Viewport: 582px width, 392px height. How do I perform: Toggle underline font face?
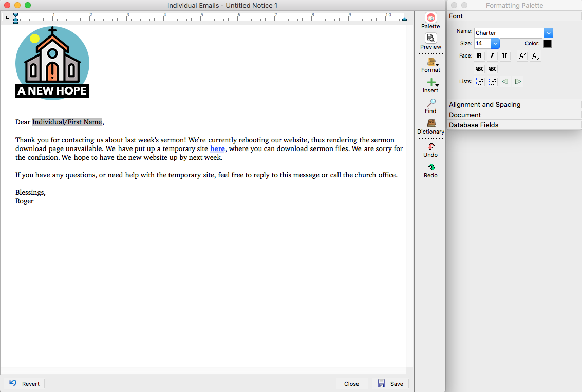click(504, 56)
